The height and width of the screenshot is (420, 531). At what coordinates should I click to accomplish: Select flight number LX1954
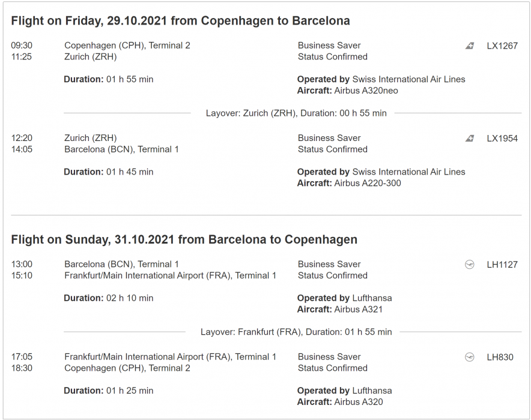[x=502, y=139]
